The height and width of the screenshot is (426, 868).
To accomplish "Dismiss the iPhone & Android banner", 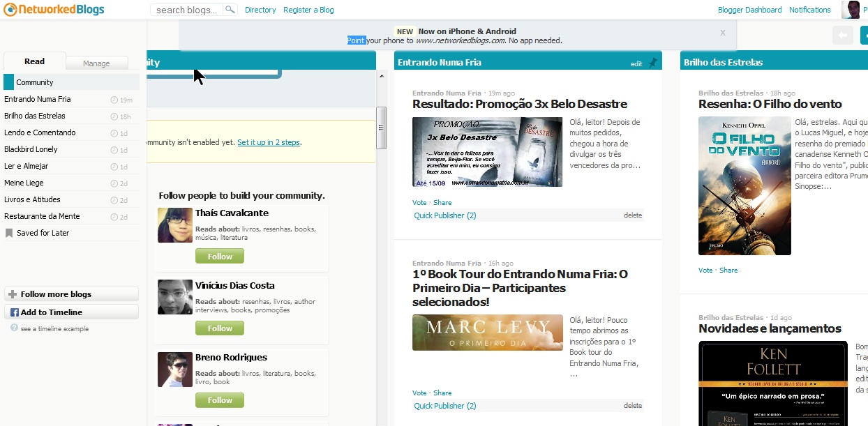I will click(x=723, y=33).
